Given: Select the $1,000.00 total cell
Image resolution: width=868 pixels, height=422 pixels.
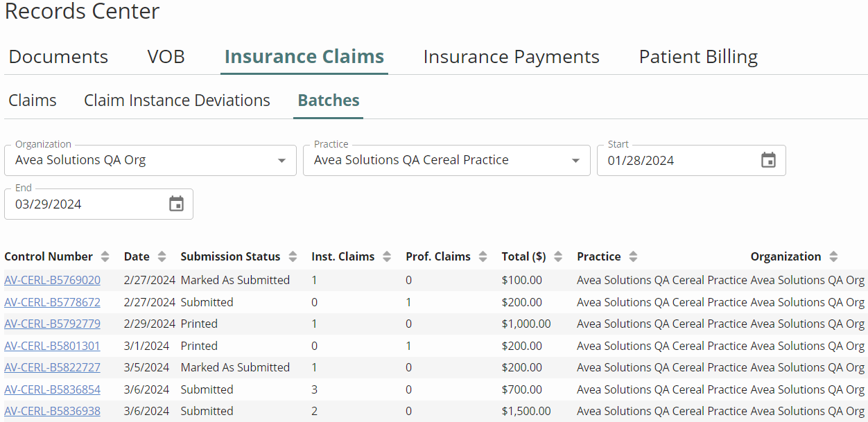Looking at the screenshot, I should [x=526, y=324].
